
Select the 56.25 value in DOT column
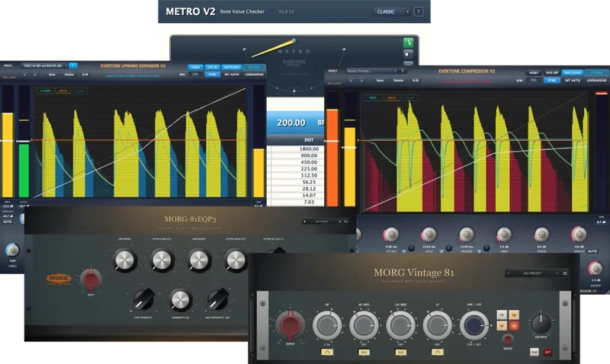[x=309, y=182]
